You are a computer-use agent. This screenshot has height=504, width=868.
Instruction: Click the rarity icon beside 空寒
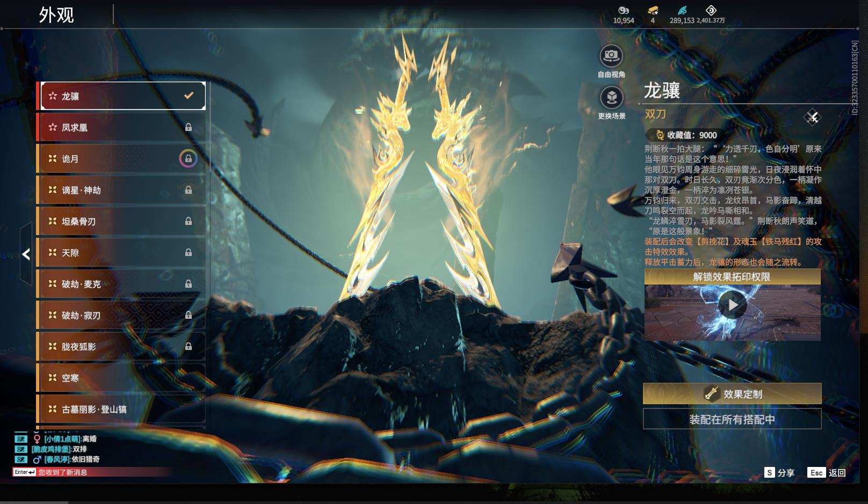[53, 378]
